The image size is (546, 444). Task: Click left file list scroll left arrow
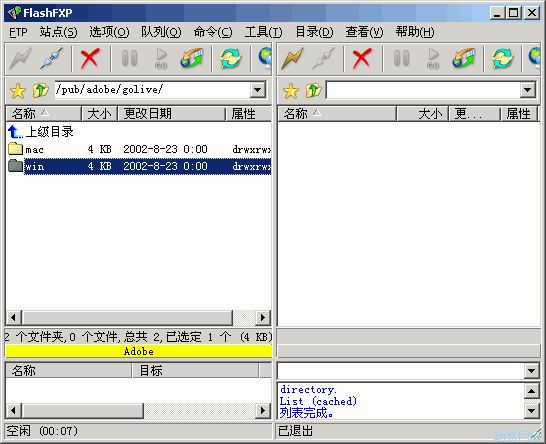tap(13, 317)
